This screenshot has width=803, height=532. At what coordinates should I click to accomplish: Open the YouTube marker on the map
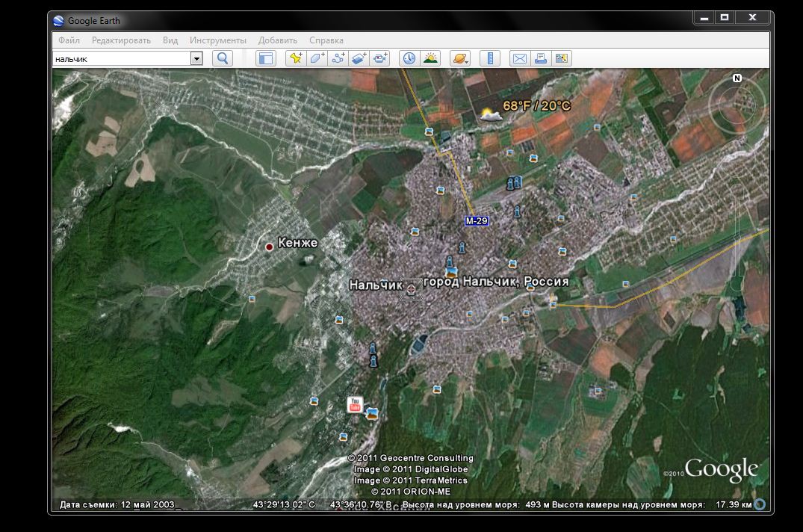355,404
